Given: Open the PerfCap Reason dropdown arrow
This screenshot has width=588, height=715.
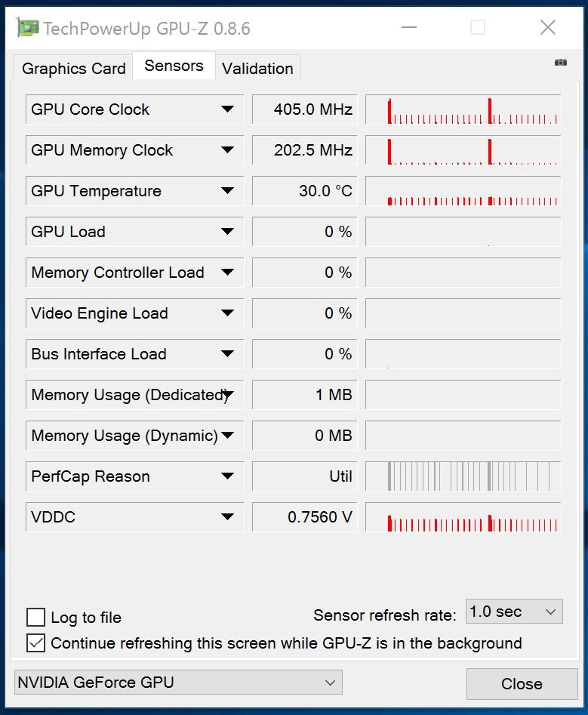Looking at the screenshot, I should coord(227,476).
